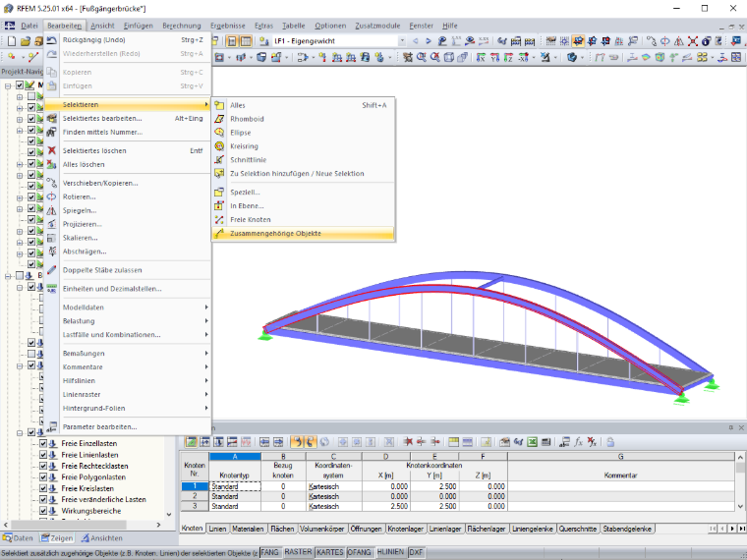747x560 pixels.
Task: Click the previous load case arrow
Action: [x=415, y=41]
